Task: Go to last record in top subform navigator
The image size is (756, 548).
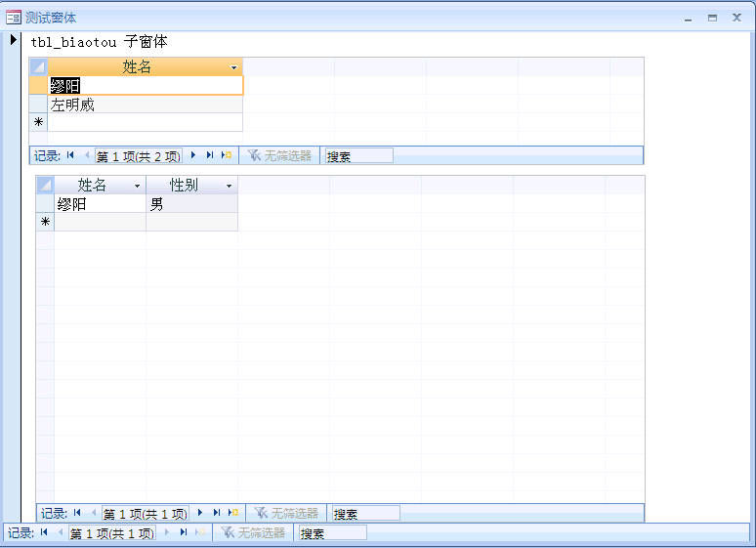Action: [x=210, y=155]
